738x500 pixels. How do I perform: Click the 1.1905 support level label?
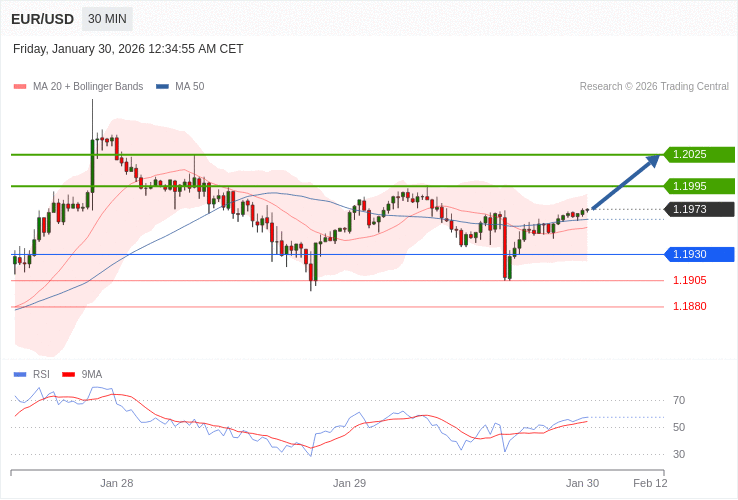point(689,281)
